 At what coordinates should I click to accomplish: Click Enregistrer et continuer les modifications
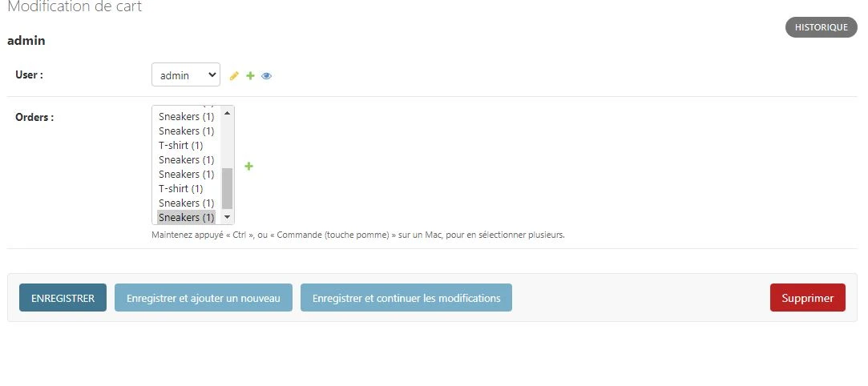coord(406,298)
